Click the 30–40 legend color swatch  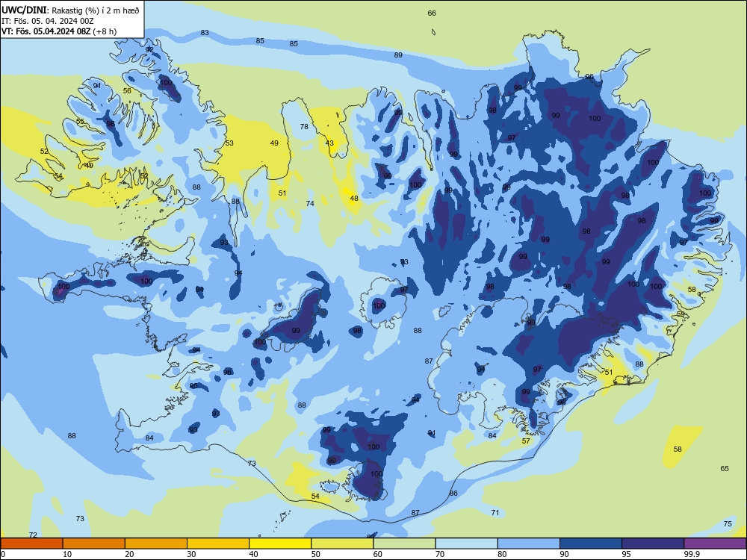click(218, 544)
